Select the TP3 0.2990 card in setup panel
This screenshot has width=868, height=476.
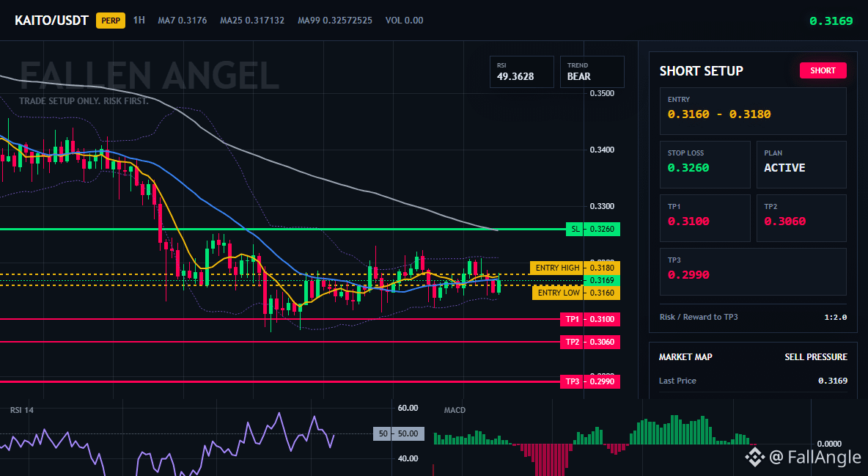(753, 271)
